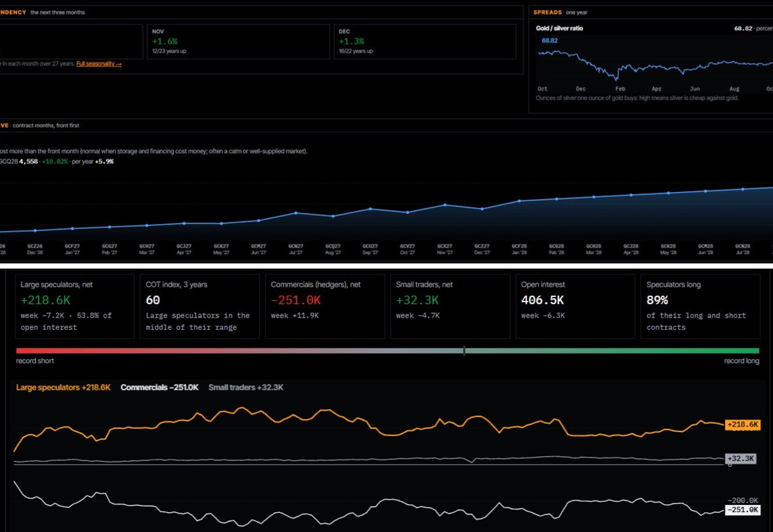
Task: Click the +10.82% curve change value
Action: [x=55, y=162]
